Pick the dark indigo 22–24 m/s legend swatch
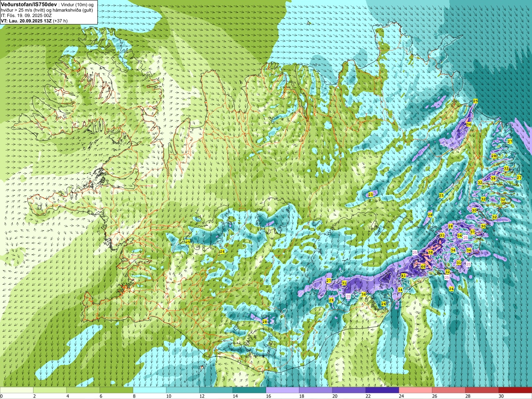Screen dimensions: 532x399 coord(382,390)
